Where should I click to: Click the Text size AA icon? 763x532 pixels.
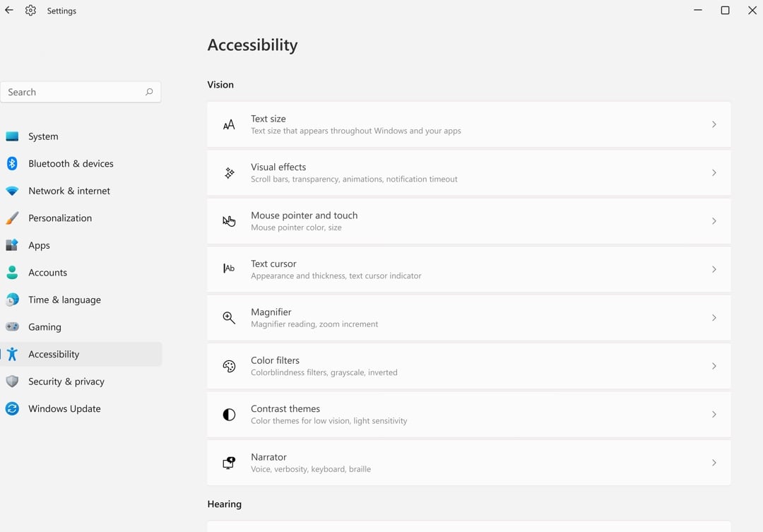pos(229,125)
